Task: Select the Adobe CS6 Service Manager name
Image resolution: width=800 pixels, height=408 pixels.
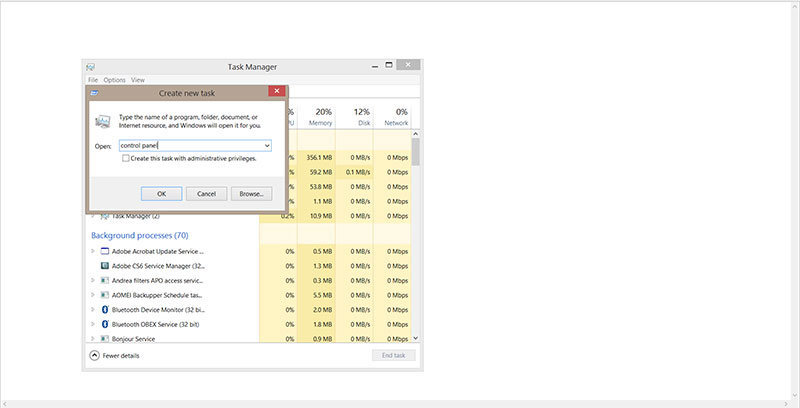Action: click(158, 266)
